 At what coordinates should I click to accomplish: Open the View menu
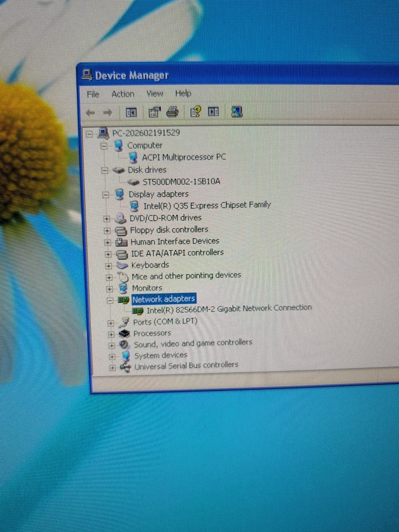click(x=155, y=94)
